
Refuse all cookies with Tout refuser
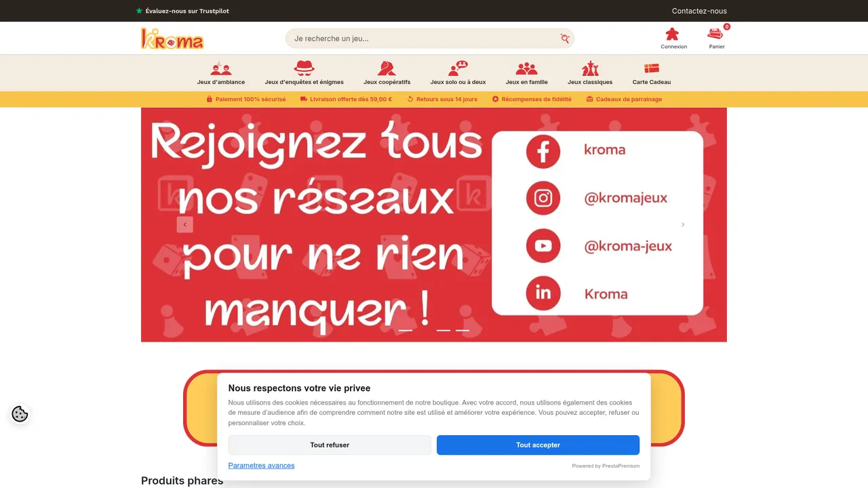[x=330, y=445]
